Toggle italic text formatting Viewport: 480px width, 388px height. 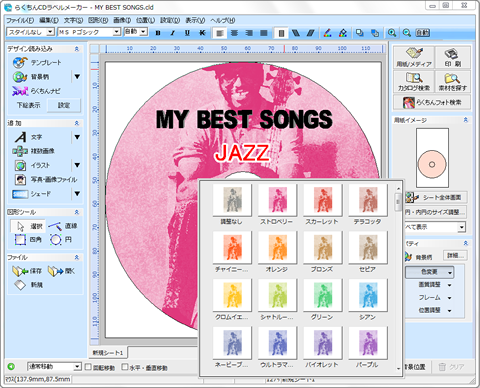pos(173,33)
